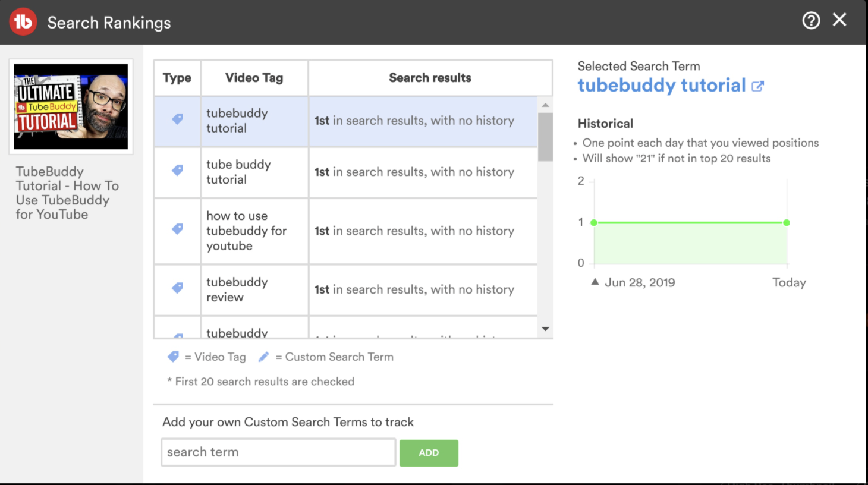Click the table's vertical scrollbar thumb

(545, 137)
